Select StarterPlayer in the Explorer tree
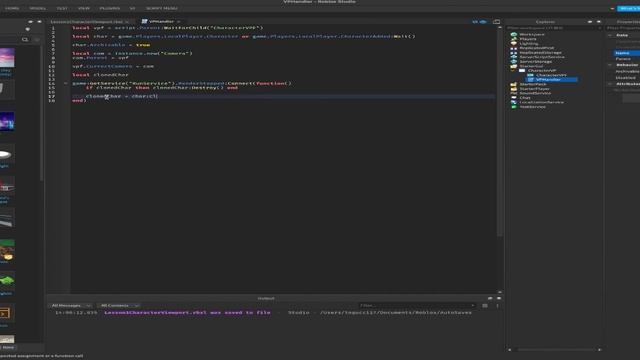This screenshot has width=640, height=360. [x=535, y=89]
